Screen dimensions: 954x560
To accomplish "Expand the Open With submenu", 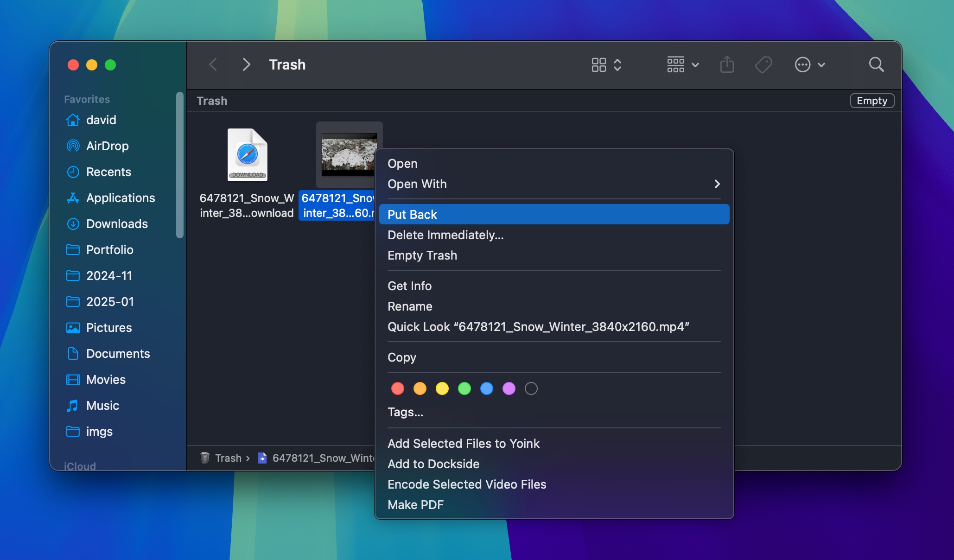I will click(x=554, y=184).
